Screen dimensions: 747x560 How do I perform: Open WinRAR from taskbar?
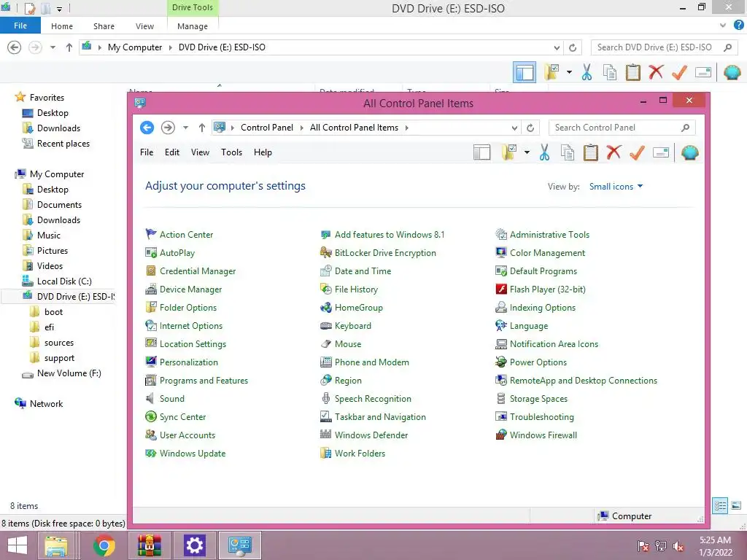click(x=149, y=545)
